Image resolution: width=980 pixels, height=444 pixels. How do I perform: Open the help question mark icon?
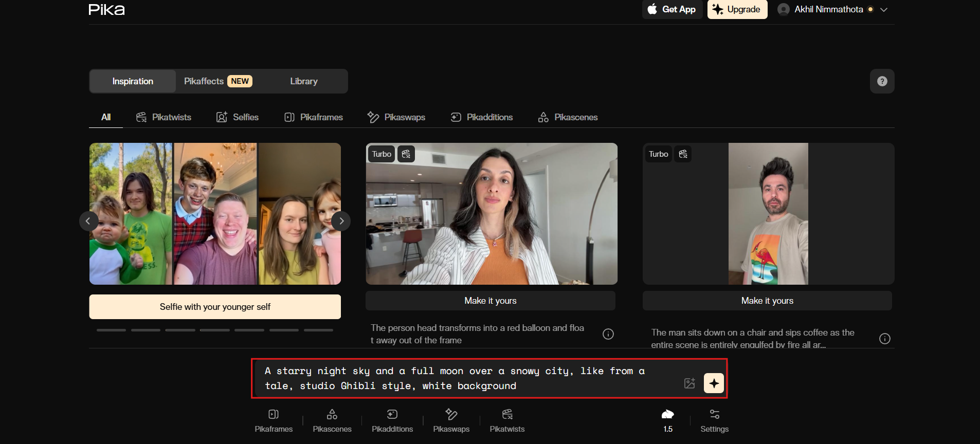click(882, 81)
